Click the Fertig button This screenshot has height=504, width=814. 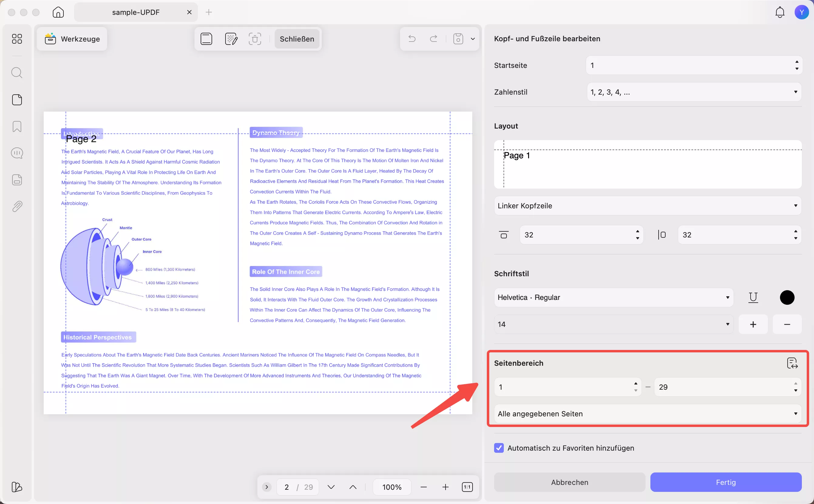point(726,482)
